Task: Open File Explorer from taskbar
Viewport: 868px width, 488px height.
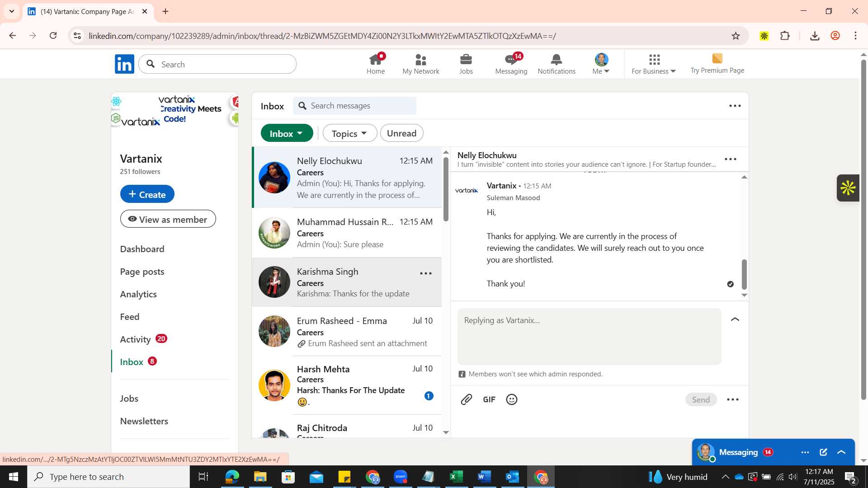Action: (x=260, y=477)
